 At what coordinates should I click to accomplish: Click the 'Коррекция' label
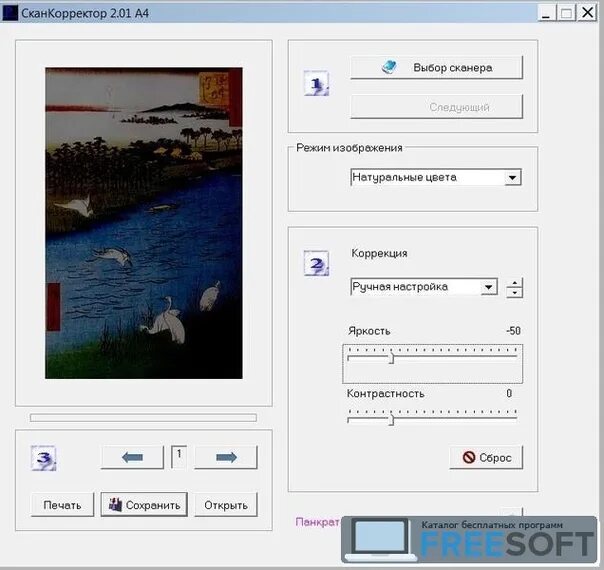click(x=379, y=253)
